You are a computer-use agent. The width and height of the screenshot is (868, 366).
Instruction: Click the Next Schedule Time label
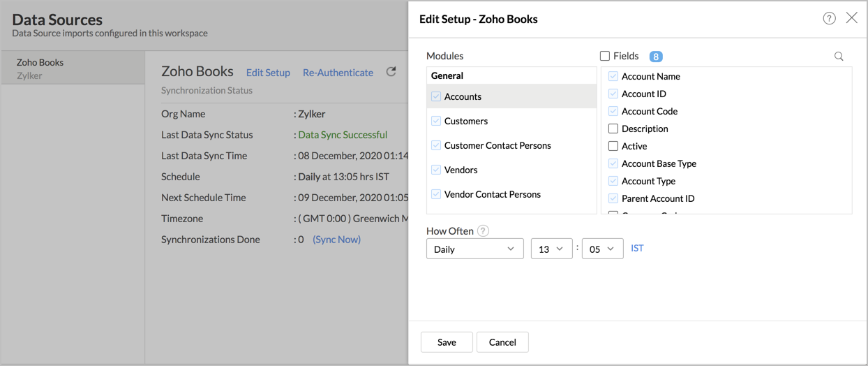point(203,198)
